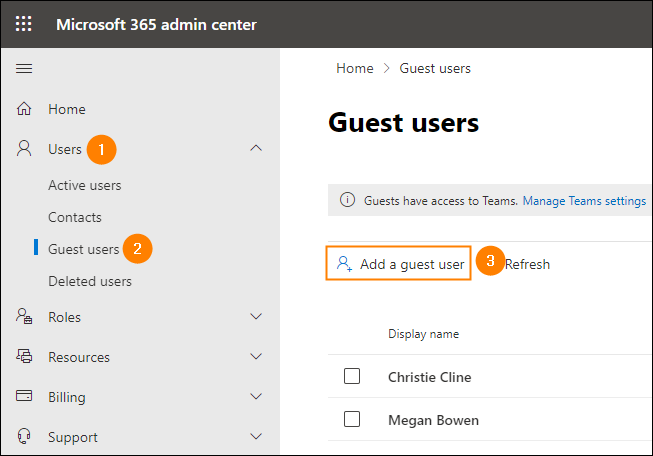Open Christie Cline's user entry
Image resolution: width=653 pixels, height=456 pixels.
click(429, 377)
